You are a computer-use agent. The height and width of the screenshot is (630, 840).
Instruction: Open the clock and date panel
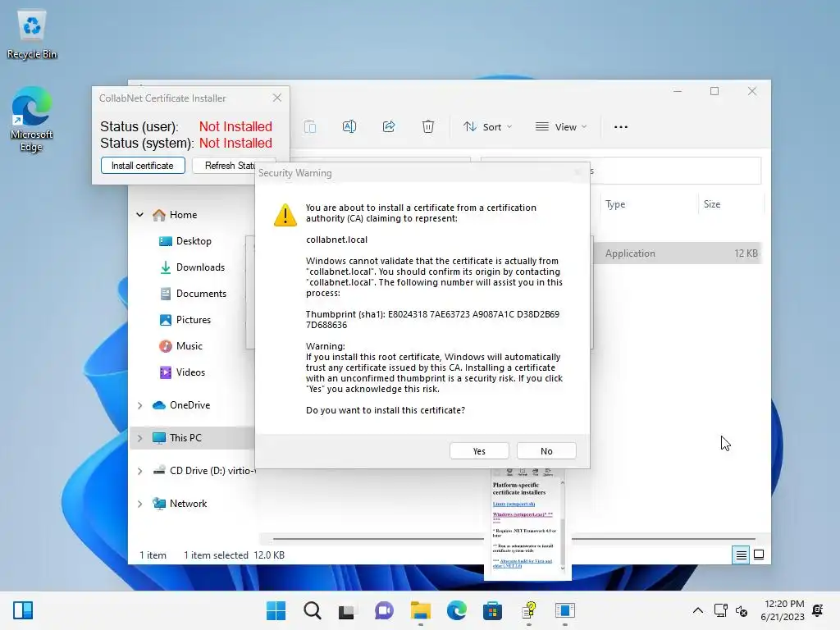(x=782, y=610)
